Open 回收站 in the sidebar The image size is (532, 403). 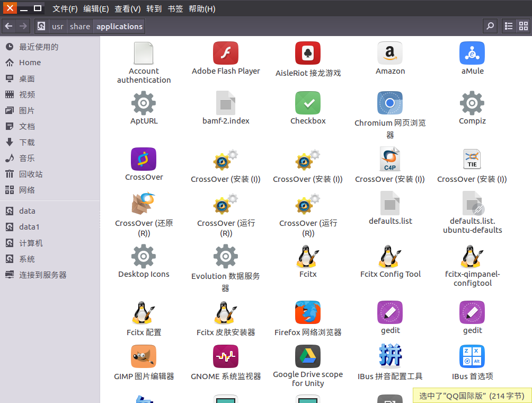point(50,174)
